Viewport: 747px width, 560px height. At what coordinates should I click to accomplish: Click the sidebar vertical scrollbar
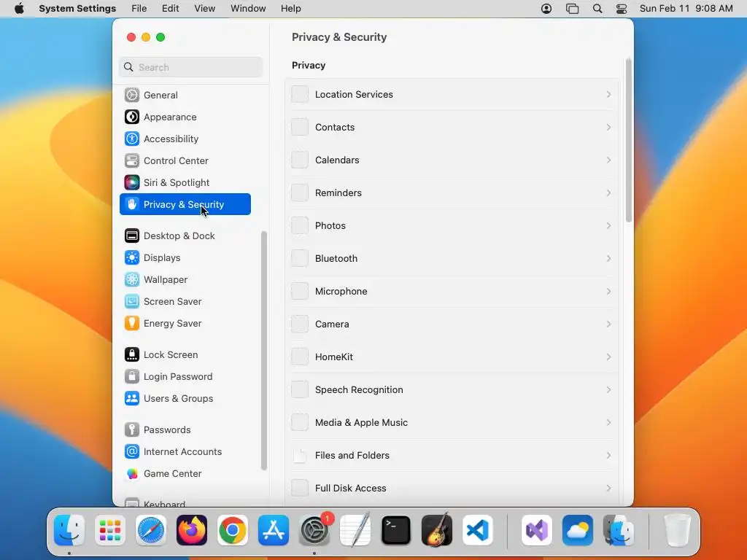point(263,351)
